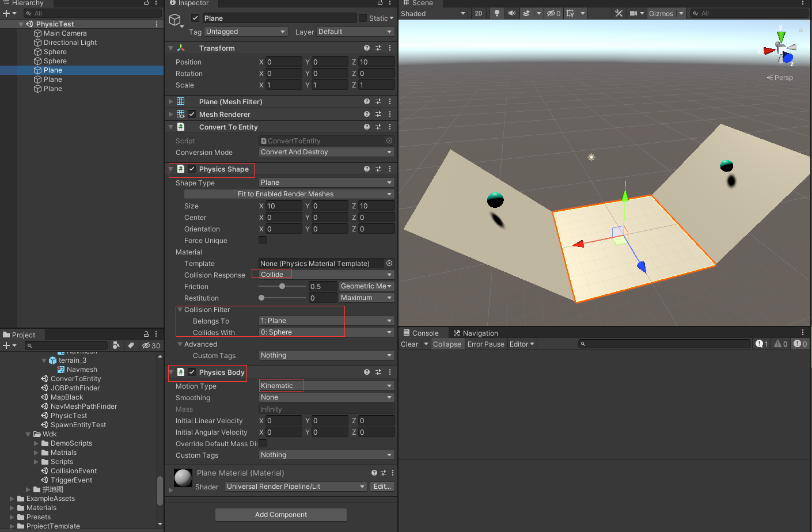This screenshot has width=812, height=532.
Task: Click Add Component button
Action: click(x=281, y=515)
